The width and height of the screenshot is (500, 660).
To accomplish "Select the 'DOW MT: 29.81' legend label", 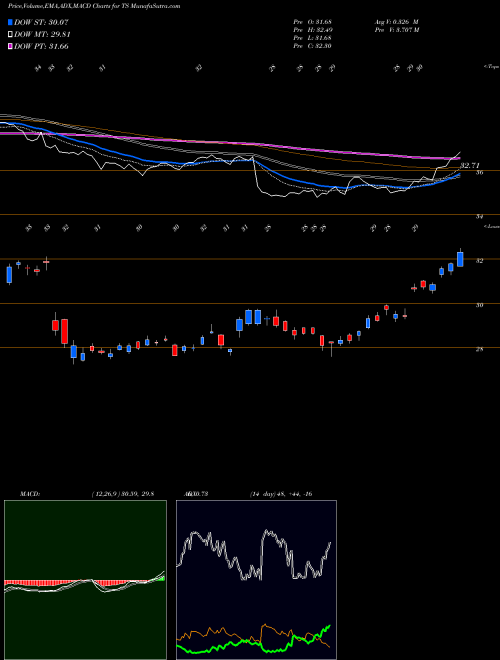I will point(42,35).
